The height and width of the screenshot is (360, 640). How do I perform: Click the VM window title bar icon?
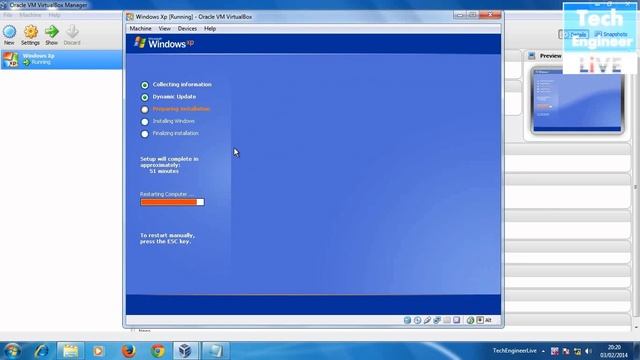click(130, 17)
